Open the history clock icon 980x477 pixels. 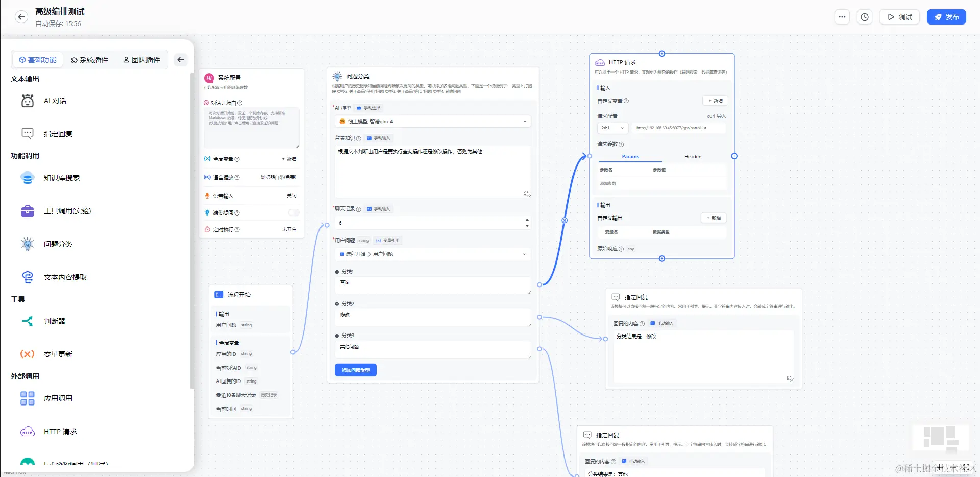point(865,17)
